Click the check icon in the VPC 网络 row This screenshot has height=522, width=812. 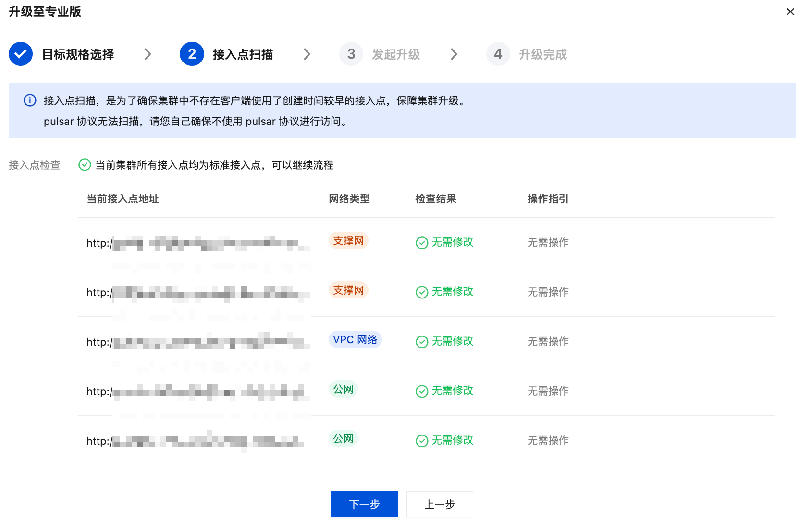(x=422, y=342)
